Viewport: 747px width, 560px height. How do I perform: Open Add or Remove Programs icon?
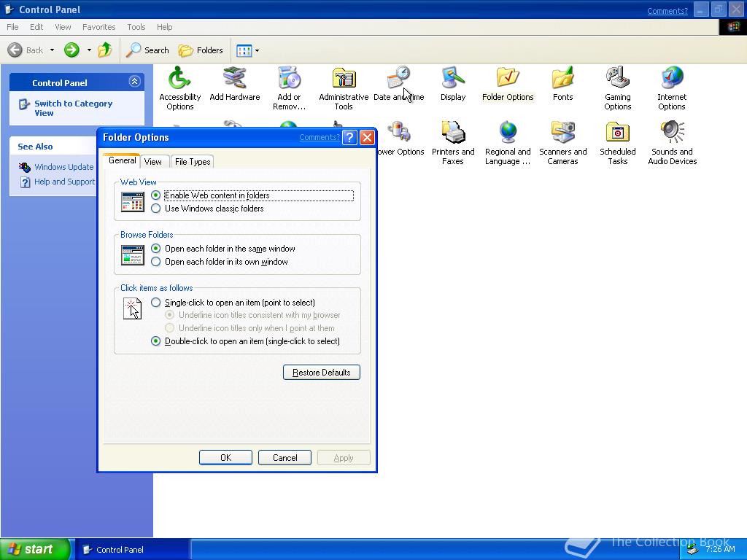(289, 88)
